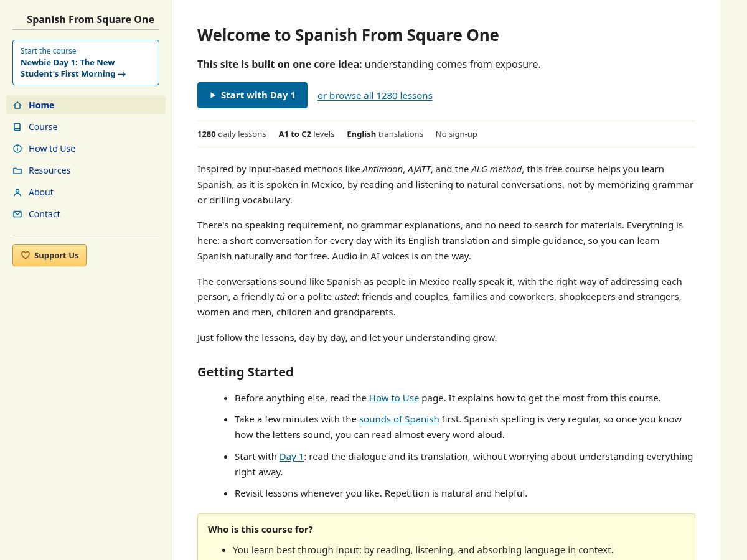Click the 'Revisit lessons whenever you like' bullet
The image size is (747, 560).
(x=381, y=493)
